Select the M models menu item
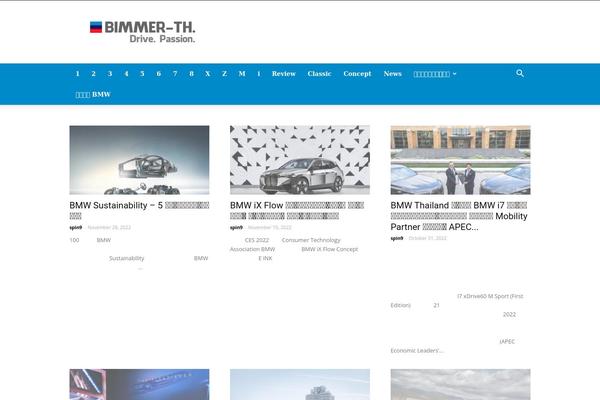This screenshot has height=400, width=600. coord(242,73)
